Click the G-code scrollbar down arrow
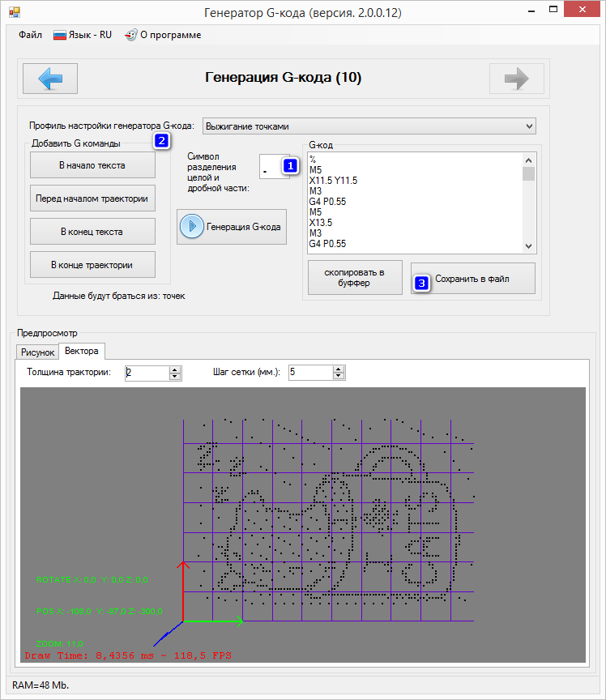 coord(529,246)
